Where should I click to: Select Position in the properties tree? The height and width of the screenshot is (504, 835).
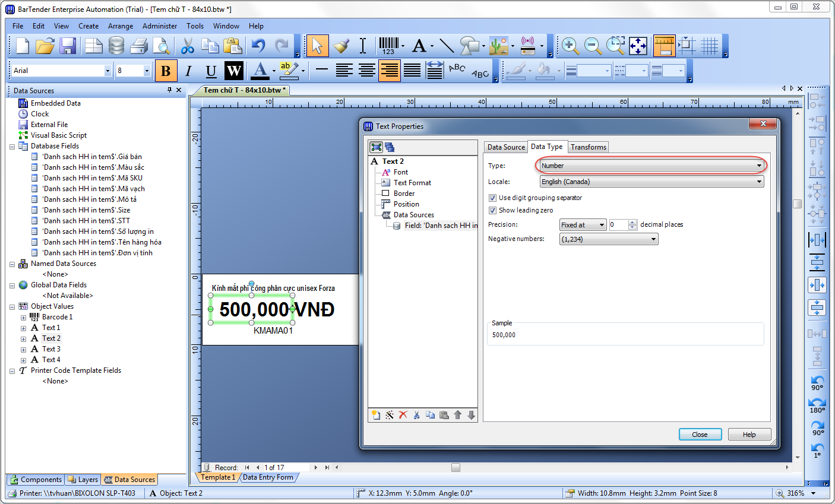(x=406, y=204)
